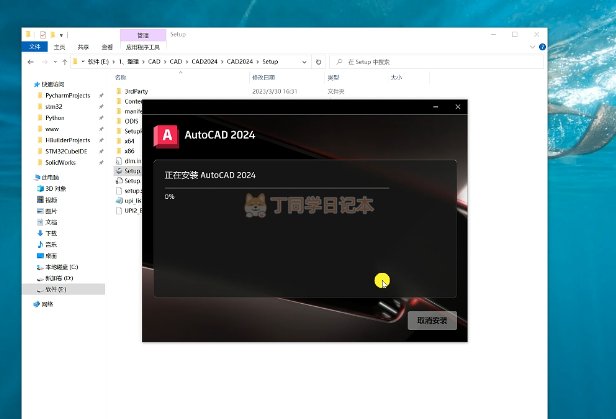Screen dimensions: 616x419
Task: Maximize the Explorer Setup window
Action: pyautogui.click(x=515, y=35)
